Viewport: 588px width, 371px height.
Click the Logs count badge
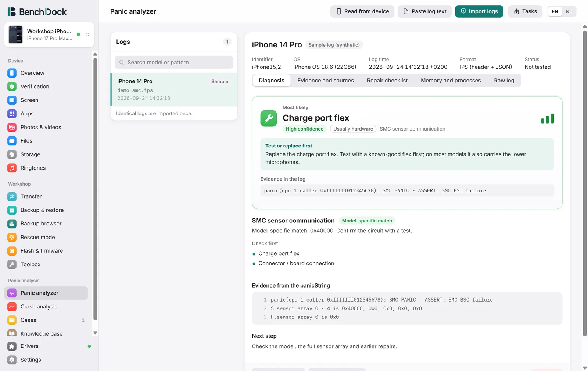point(227,42)
